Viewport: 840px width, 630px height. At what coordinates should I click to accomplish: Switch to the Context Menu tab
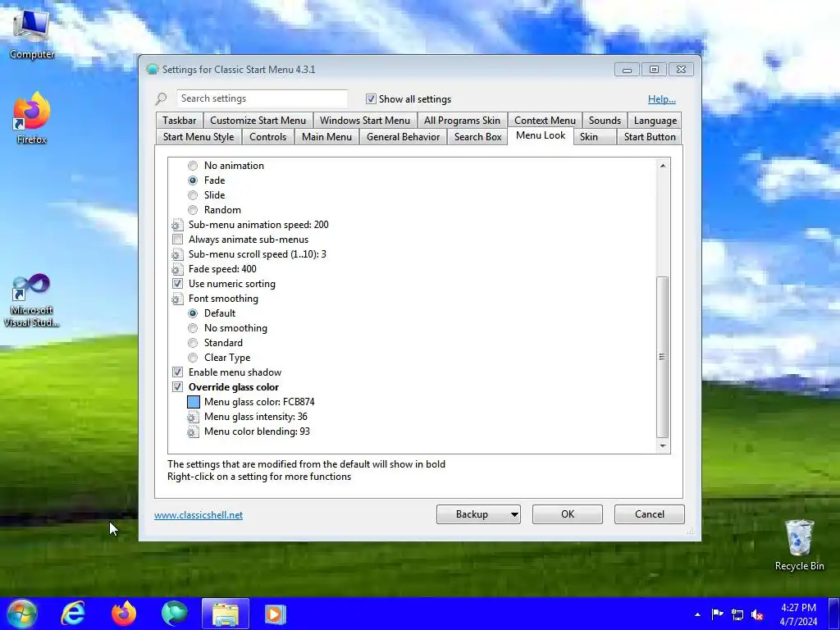pos(545,121)
